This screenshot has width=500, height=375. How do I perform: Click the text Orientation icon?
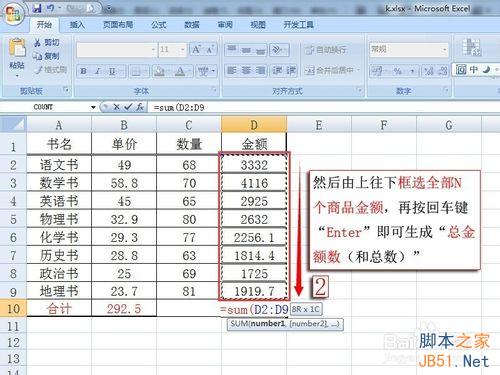pos(277,50)
